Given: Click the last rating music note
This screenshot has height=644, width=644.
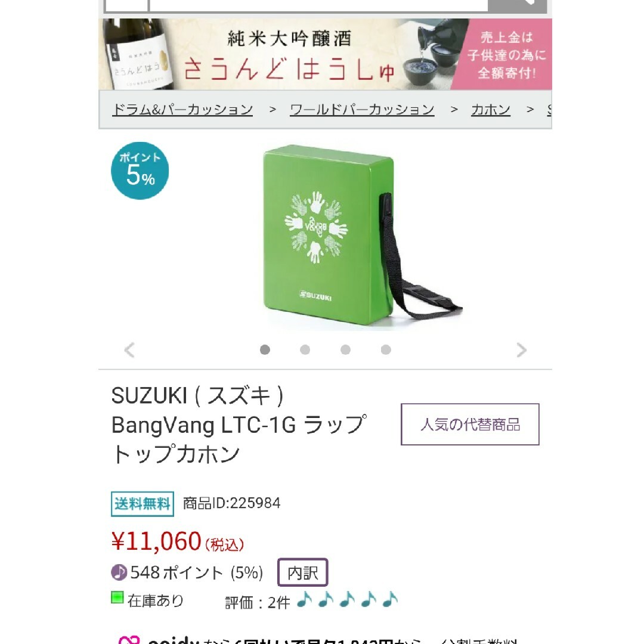Looking at the screenshot, I should [x=390, y=599].
